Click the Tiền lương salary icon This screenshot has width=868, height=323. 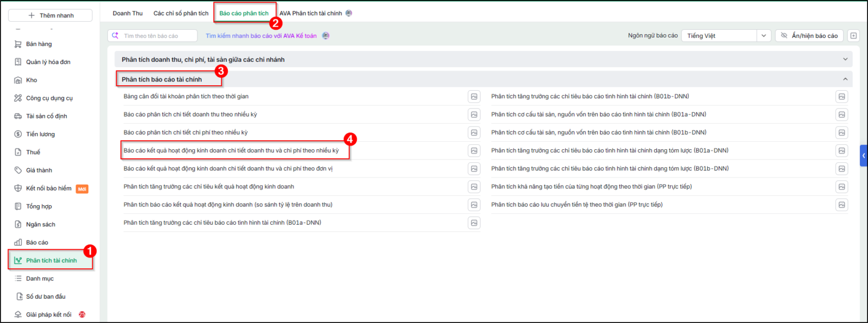click(18, 134)
